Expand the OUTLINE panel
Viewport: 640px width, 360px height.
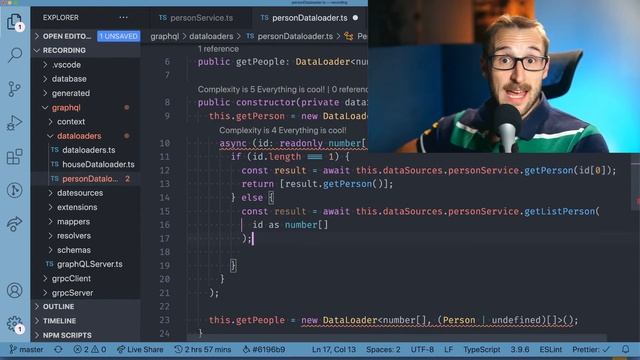86,307
